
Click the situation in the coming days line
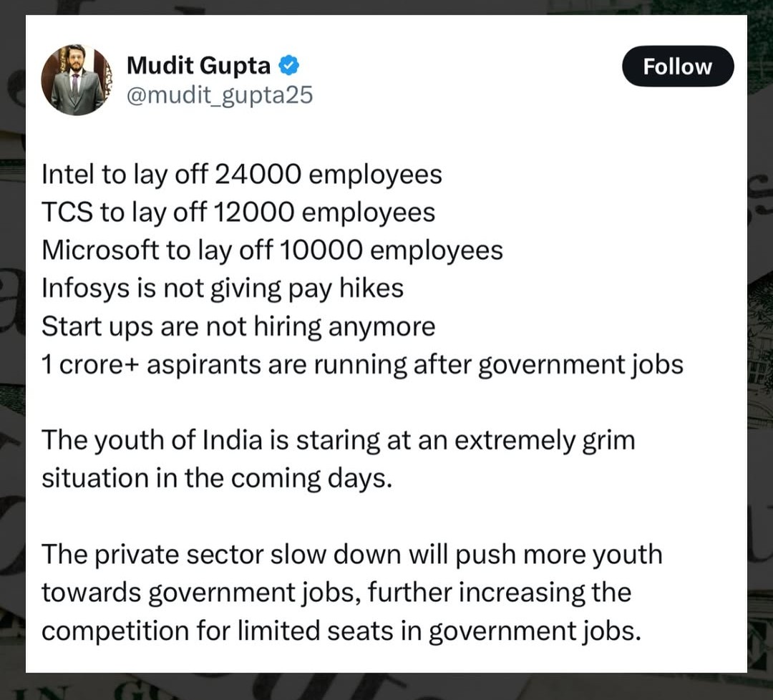217,478
